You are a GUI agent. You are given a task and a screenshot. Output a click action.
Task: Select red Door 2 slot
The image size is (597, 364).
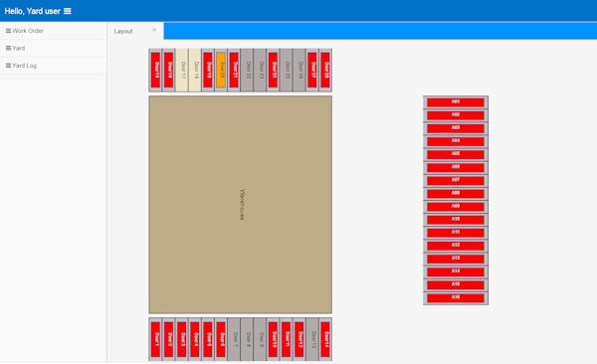coord(169,339)
